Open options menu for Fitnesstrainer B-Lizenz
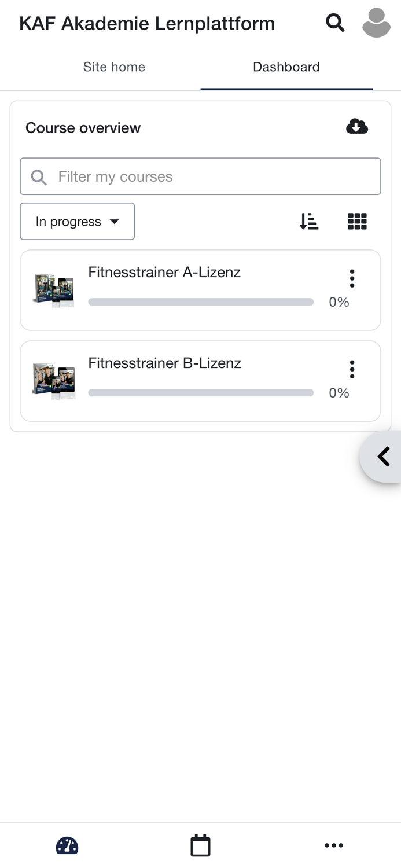 click(x=352, y=369)
